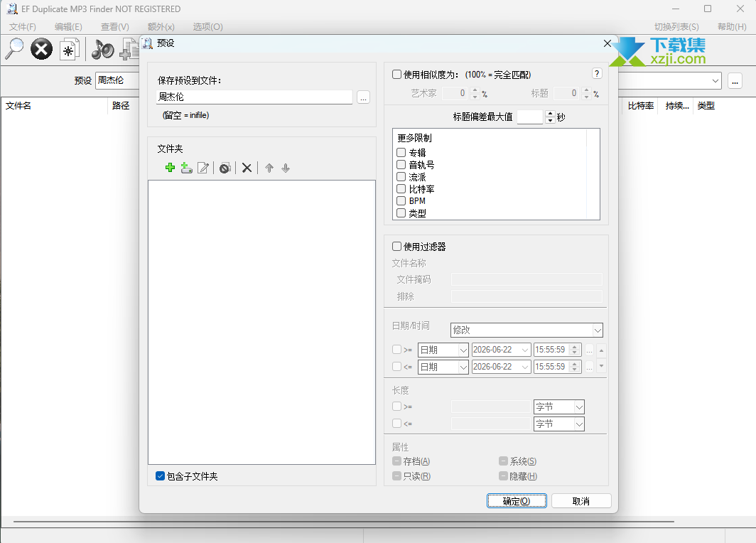Check the 类型 restriction
The image size is (756, 543).
pyautogui.click(x=401, y=213)
